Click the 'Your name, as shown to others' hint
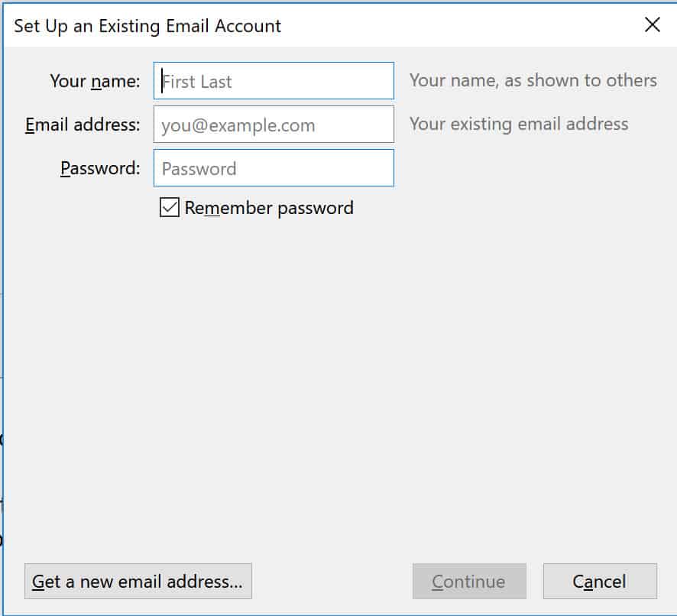The width and height of the screenshot is (677, 616). [x=533, y=80]
